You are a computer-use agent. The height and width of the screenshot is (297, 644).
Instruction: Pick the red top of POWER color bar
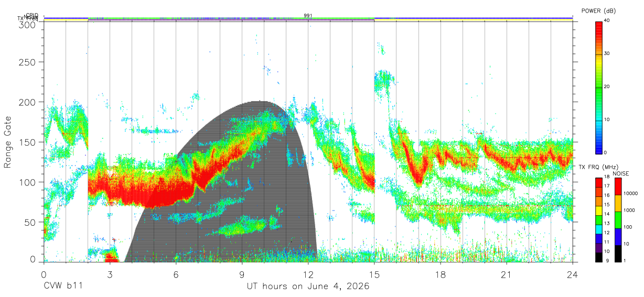click(x=599, y=29)
